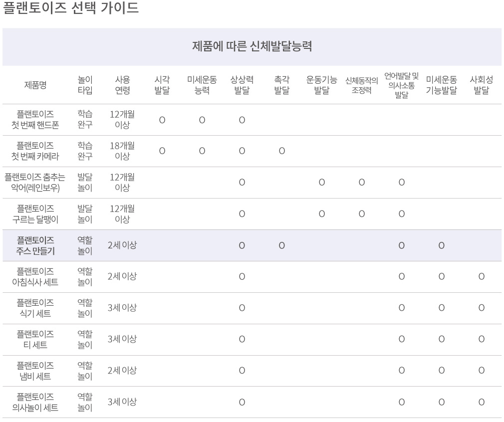504x422 pixels.
Task: Select product name '플랜토이즈 의사놀이 세트'
Action: pyautogui.click(x=35, y=402)
